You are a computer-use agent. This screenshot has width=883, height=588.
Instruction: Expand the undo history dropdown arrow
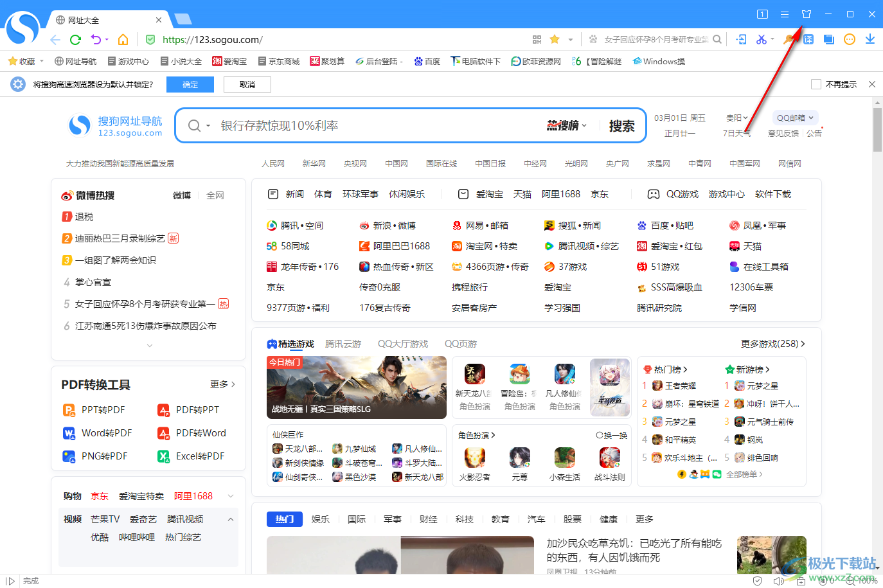pyautogui.click(x=107, y=40)
